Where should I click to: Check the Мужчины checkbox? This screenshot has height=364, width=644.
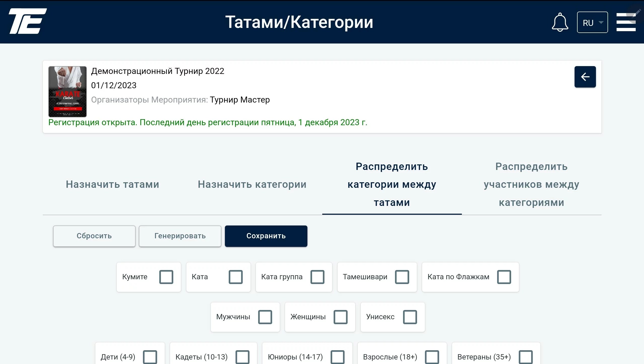(265, 317)
